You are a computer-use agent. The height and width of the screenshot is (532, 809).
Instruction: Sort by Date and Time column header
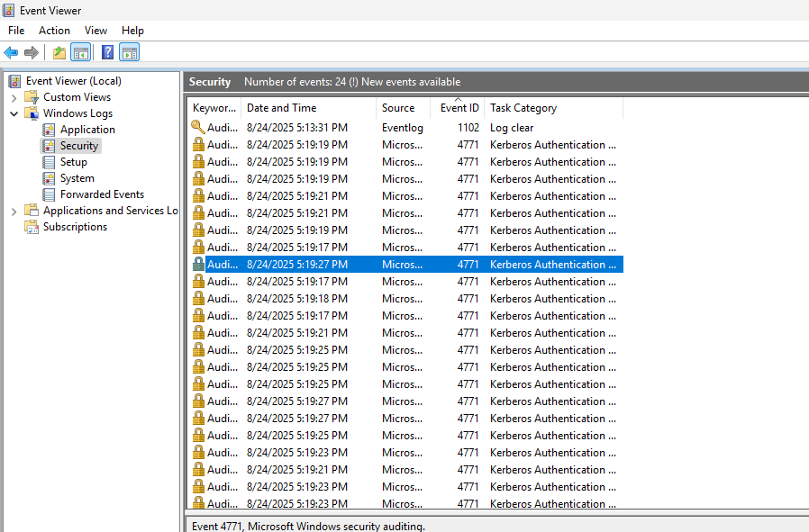click(x=281, y=108)
